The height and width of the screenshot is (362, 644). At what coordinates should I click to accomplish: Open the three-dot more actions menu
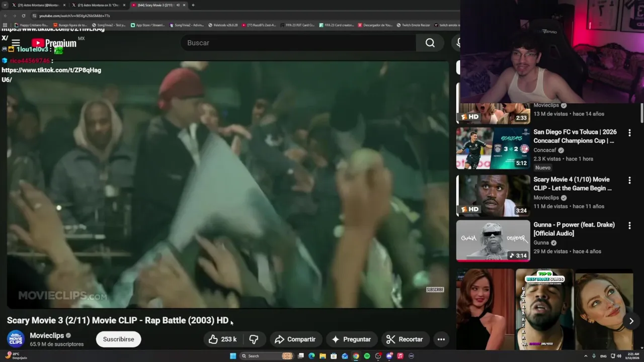441,339
